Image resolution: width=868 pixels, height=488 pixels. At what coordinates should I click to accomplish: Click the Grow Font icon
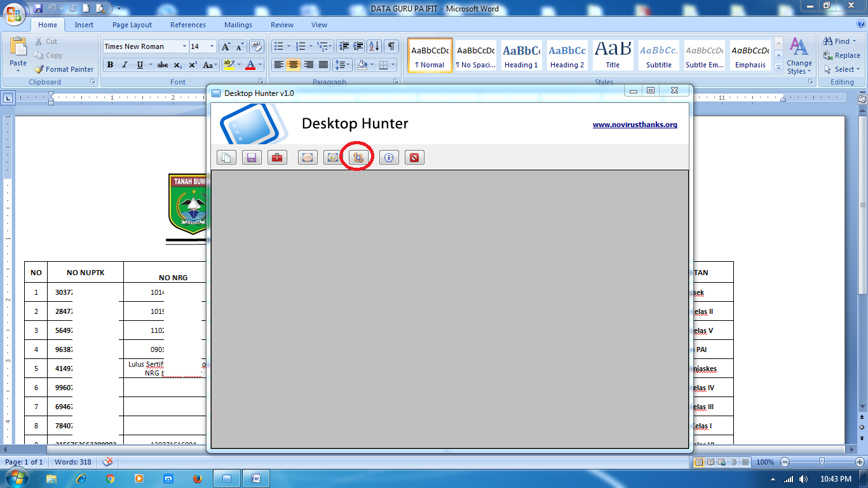point(226,46)
